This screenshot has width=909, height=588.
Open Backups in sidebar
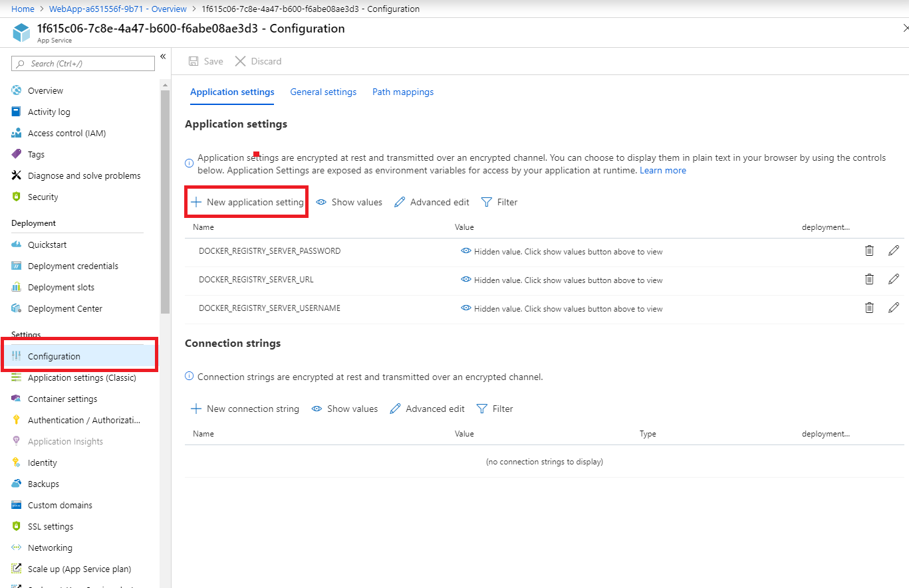pos(43,484)
